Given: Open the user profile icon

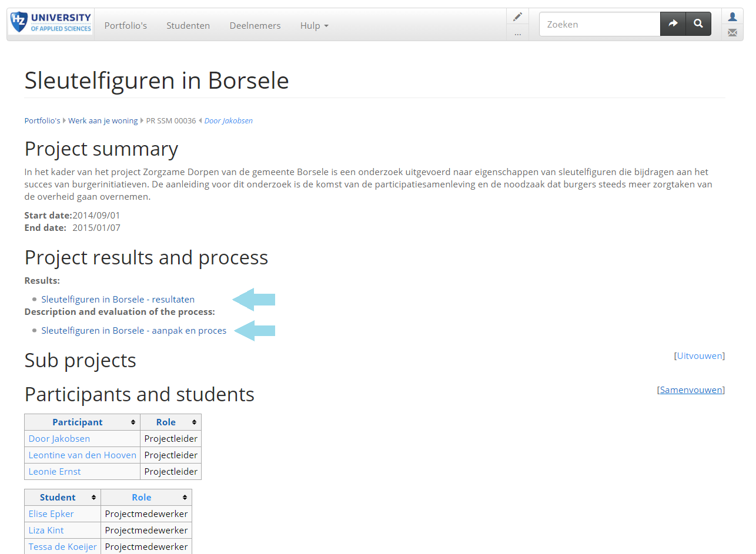Looking at the screenshot, I should click(732, 16).
